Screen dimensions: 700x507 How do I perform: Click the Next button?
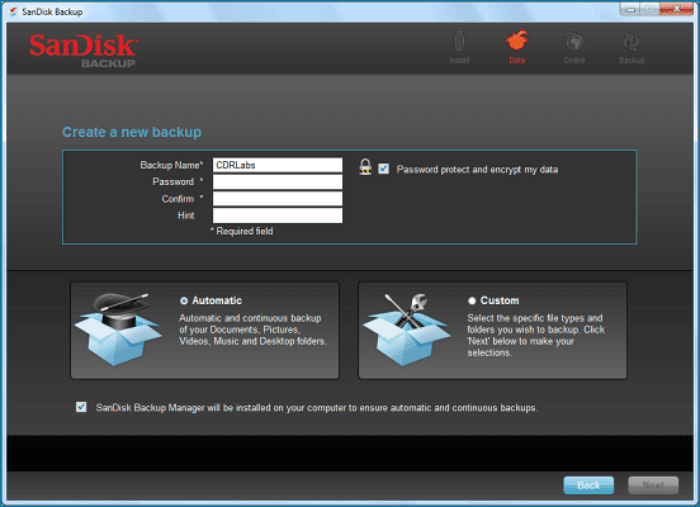(x=653, y=485)
